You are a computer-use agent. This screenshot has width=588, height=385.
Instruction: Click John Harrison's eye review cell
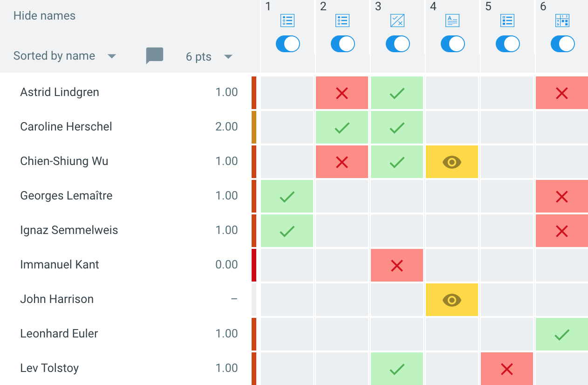(452, 300)
